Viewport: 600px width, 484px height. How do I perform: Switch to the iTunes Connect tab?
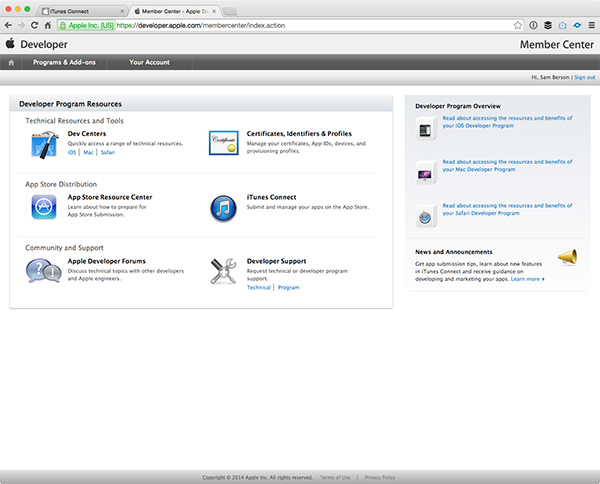83,11
